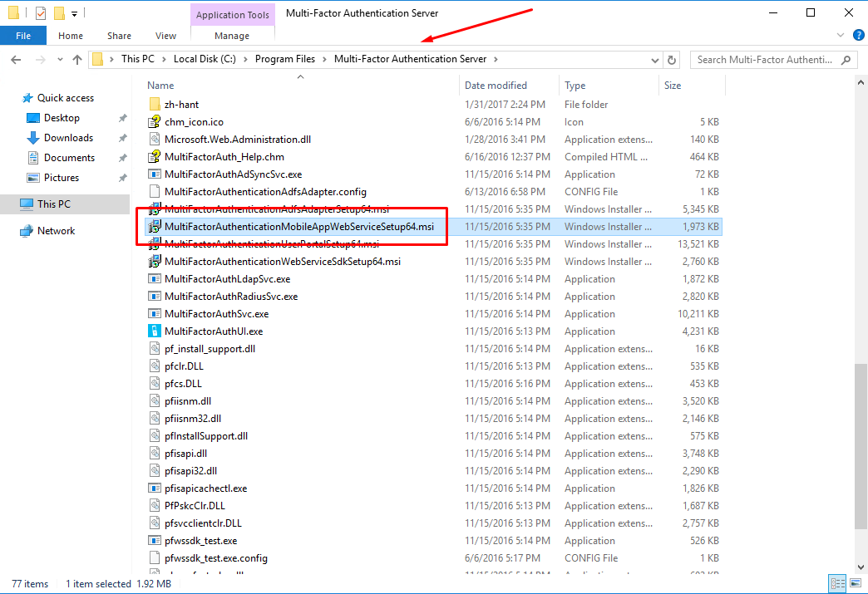Sort files by Size column
This screenshot has height=594, width=868.
coord(673,86)
